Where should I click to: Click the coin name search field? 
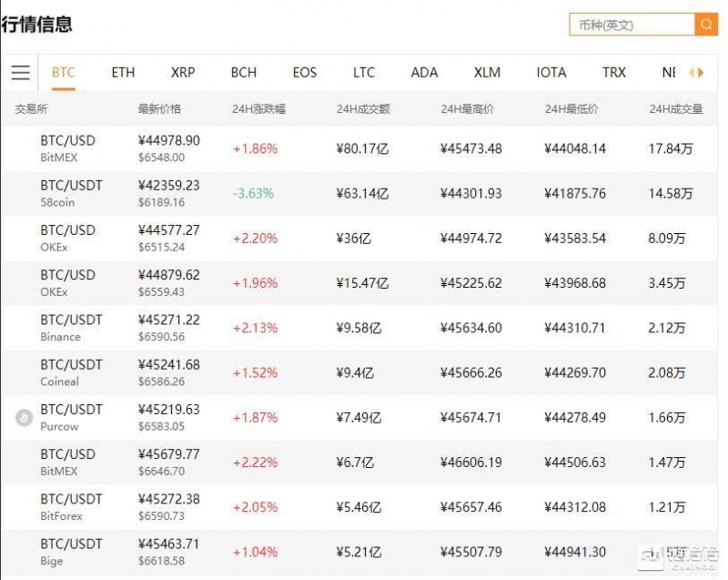(632, 25)
